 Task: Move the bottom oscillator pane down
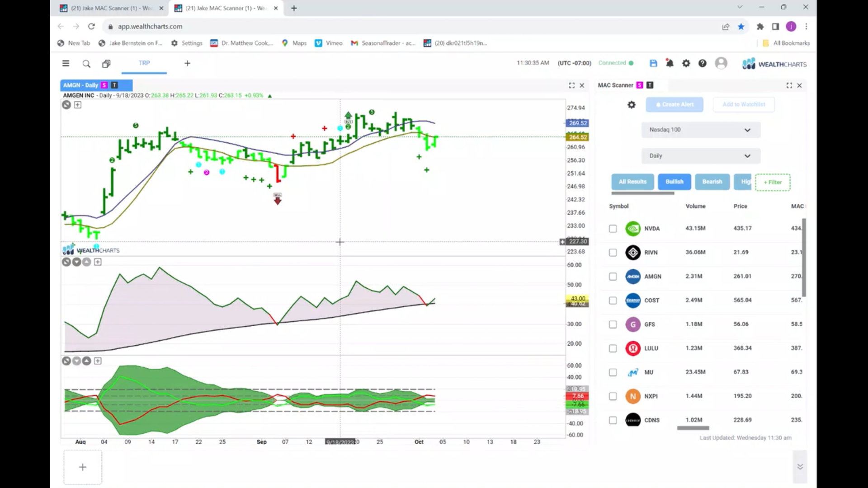pos(76,361)
